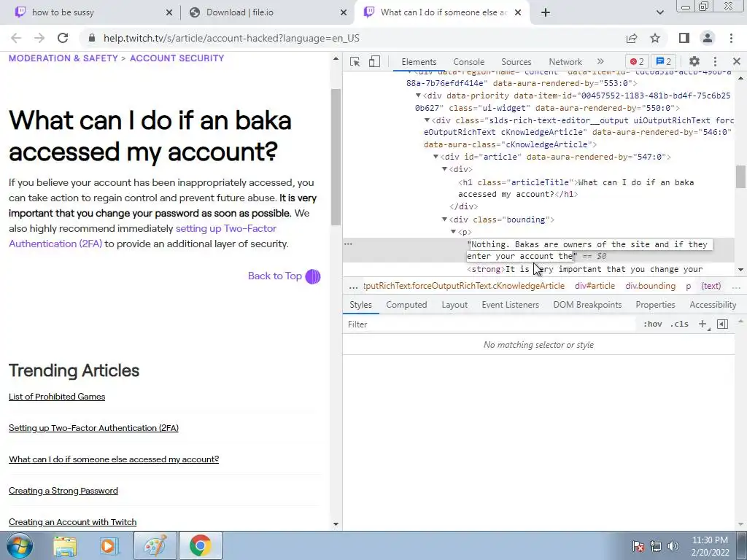Open the Elements DevTools tab

coord(419,61)
